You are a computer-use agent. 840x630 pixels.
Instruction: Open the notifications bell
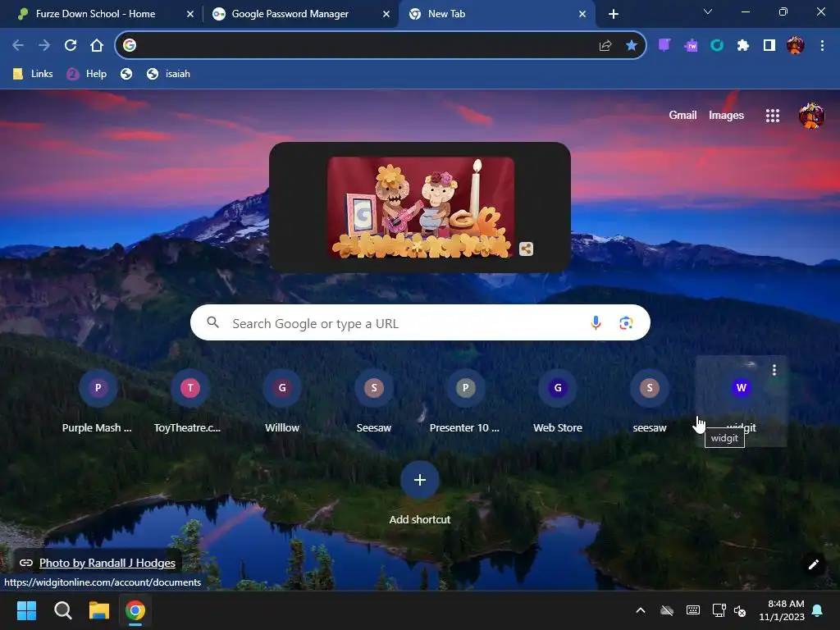click(x=818, y=610)
